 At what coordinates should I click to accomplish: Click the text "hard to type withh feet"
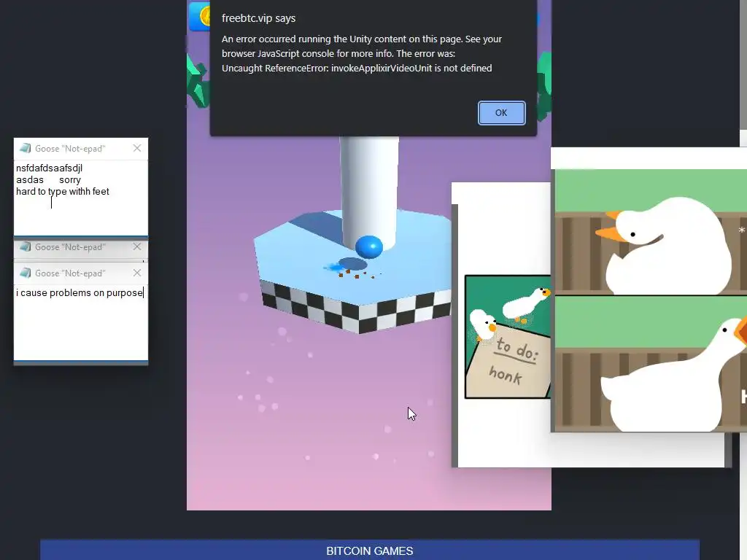(63, 192)
